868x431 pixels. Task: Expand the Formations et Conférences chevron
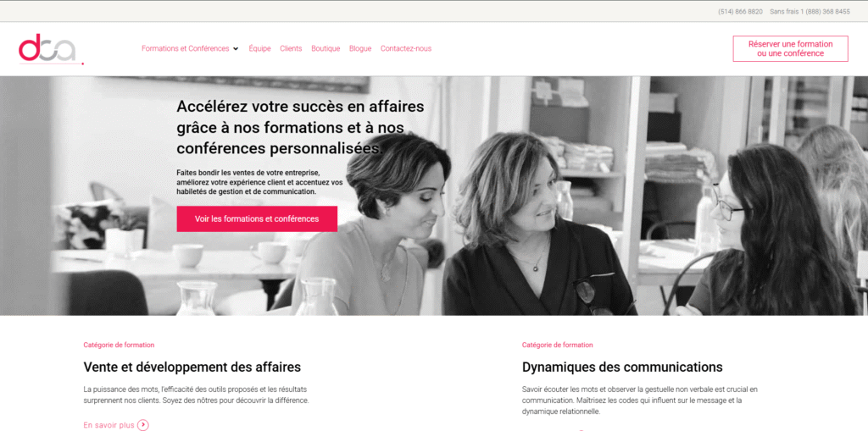[x=236, y=48]
